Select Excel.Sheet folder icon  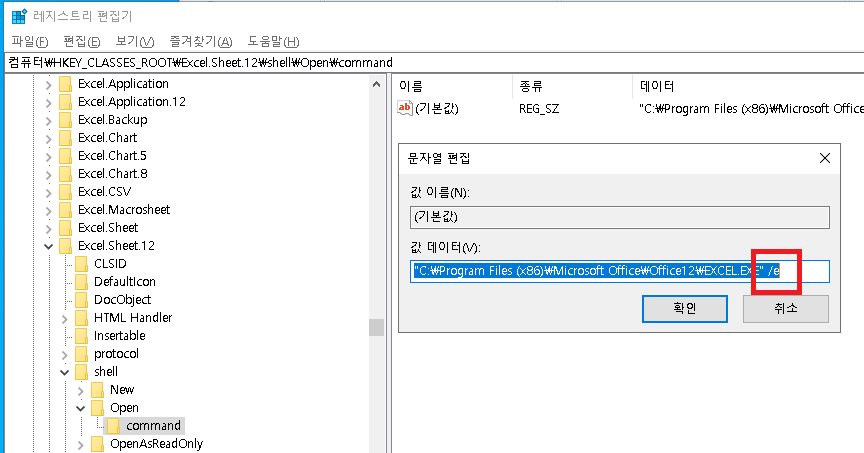coord(65,228)
